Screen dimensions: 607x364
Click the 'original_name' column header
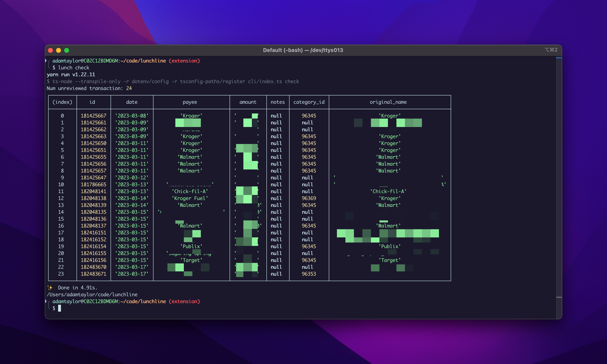coord(388,102)
